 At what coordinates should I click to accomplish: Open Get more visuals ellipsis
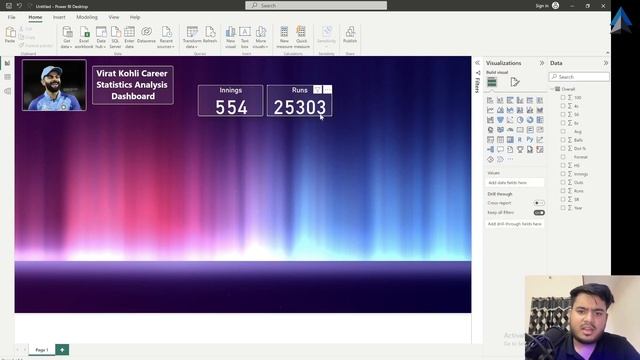point(510,159)
